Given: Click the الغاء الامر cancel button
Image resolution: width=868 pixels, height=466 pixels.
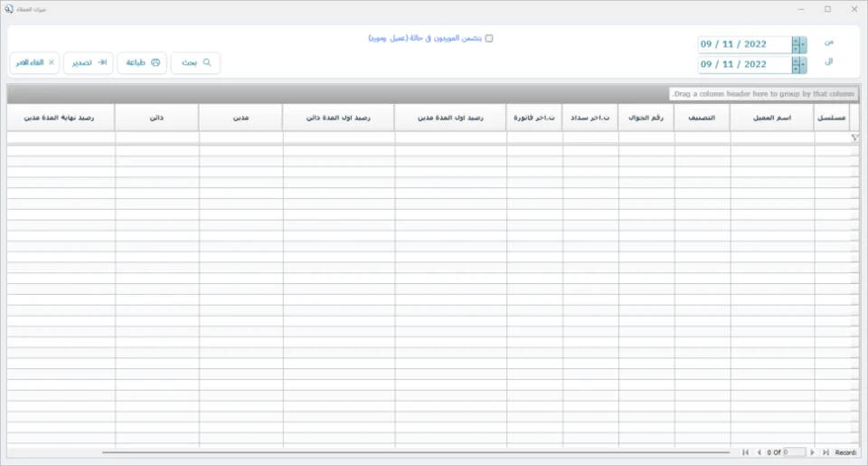Looking at the screenshot, I should pos(35,62).
